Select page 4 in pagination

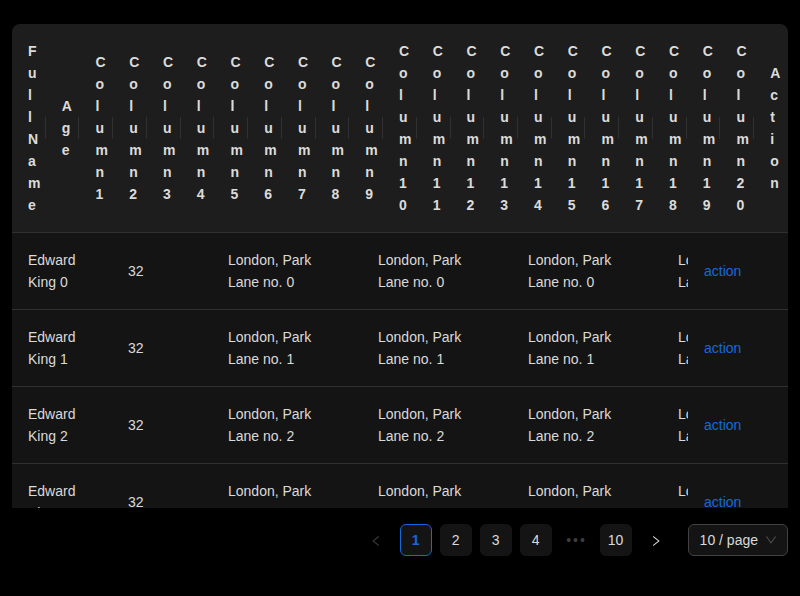(x=536, y=540)
